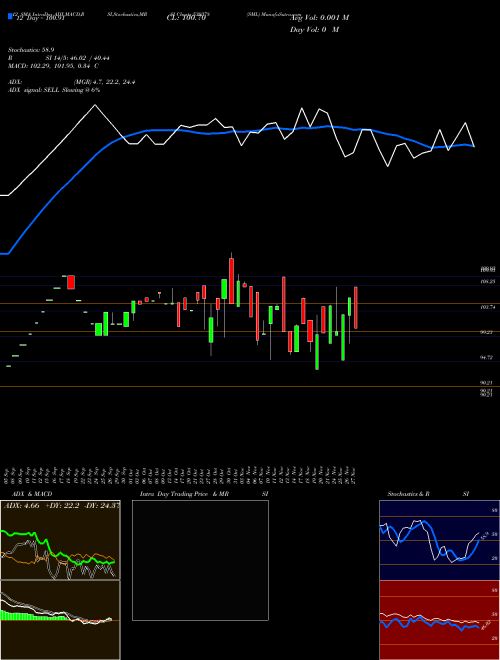Image resolution: width=500 pixels, height=660 pixels.
Task: Click the blue-background Stochastics mini chart
Action: tap(439, 540)
